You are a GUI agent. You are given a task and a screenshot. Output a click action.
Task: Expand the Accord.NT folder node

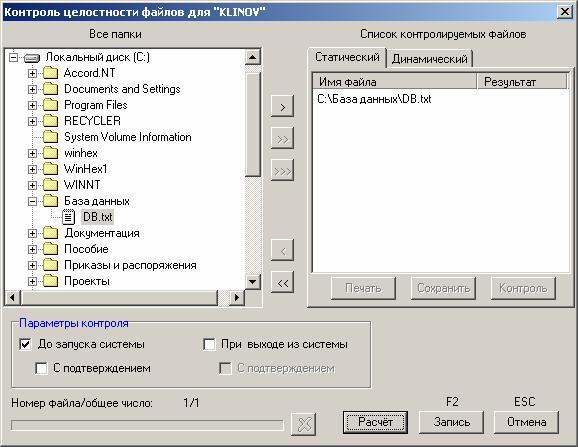tap(32, 73)
